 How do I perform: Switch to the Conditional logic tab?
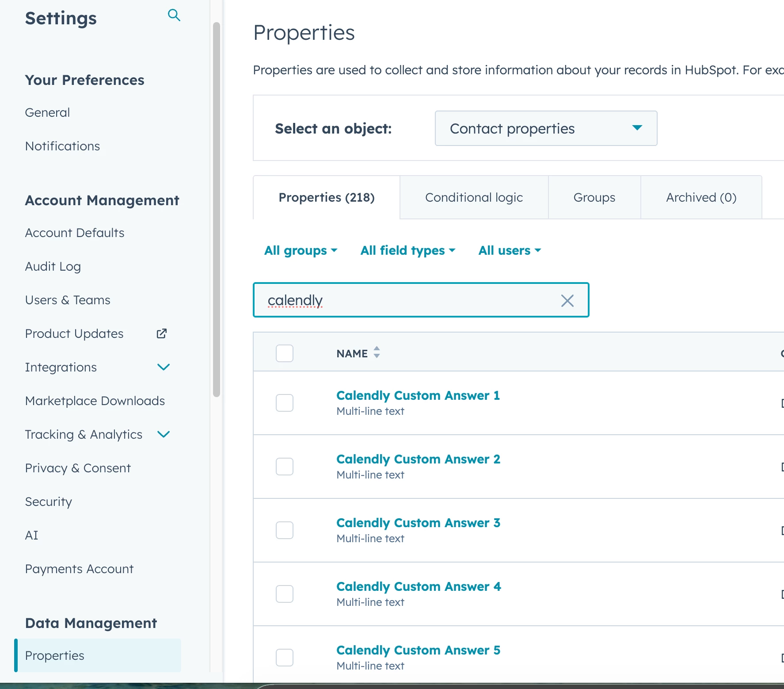[x=474, y=197]
